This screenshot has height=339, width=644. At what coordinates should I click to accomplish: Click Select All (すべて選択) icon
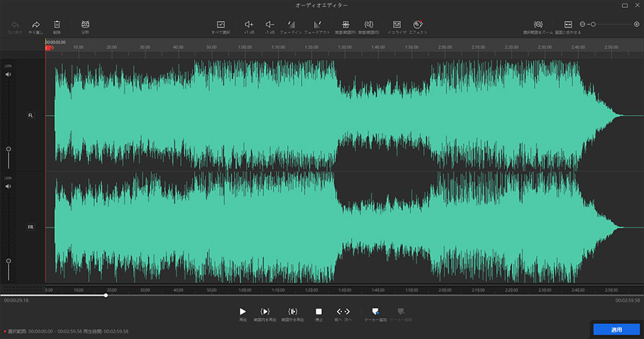tap(221, 25)
